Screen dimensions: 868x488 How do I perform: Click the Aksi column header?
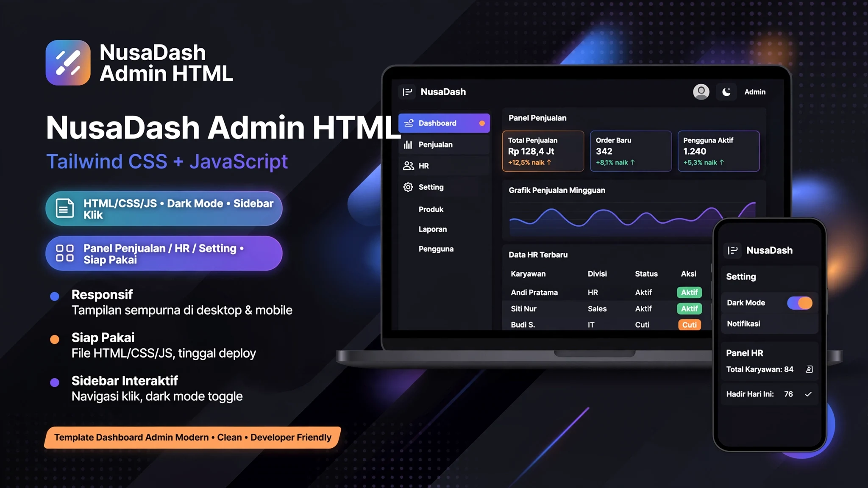(x=689, y=274)
